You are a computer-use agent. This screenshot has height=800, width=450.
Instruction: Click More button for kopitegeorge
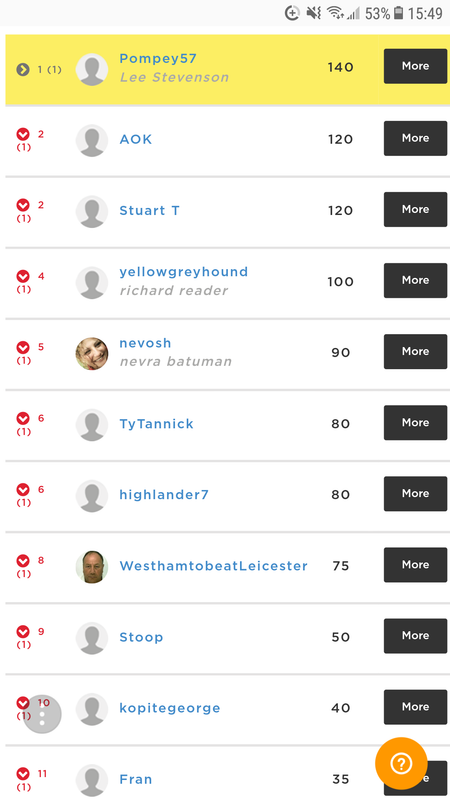click(x=415, y=707)
